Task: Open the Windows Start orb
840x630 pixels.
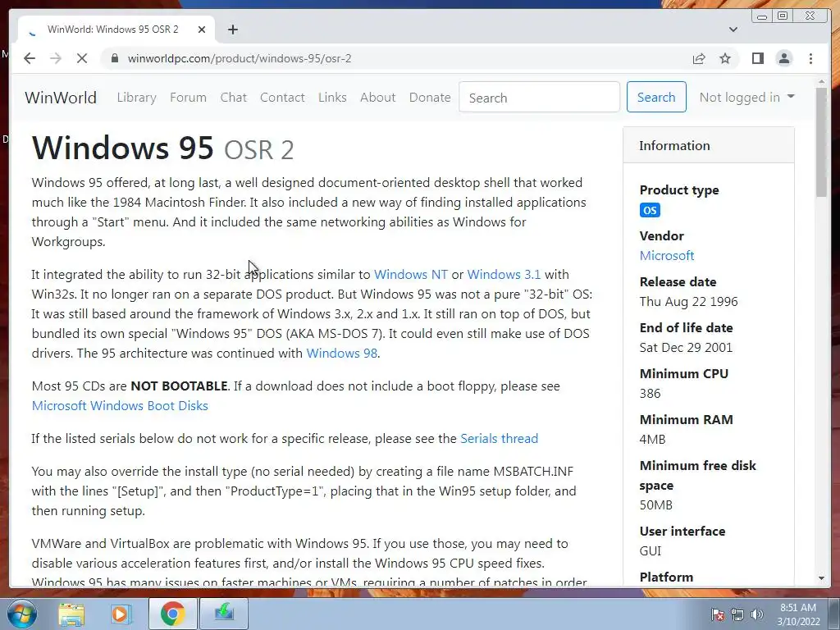Action: (x=21, y=614)
